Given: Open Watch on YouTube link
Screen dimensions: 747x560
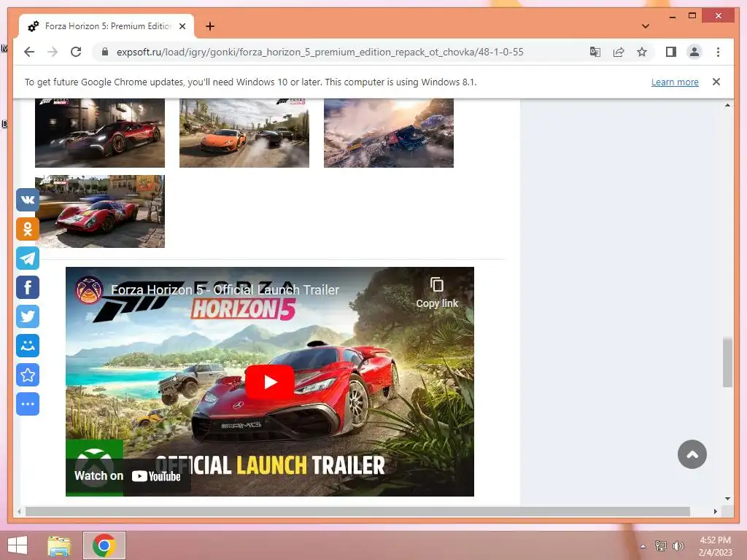Looking at the screenshot, I should pyautogui.click(x=128, y=475).
